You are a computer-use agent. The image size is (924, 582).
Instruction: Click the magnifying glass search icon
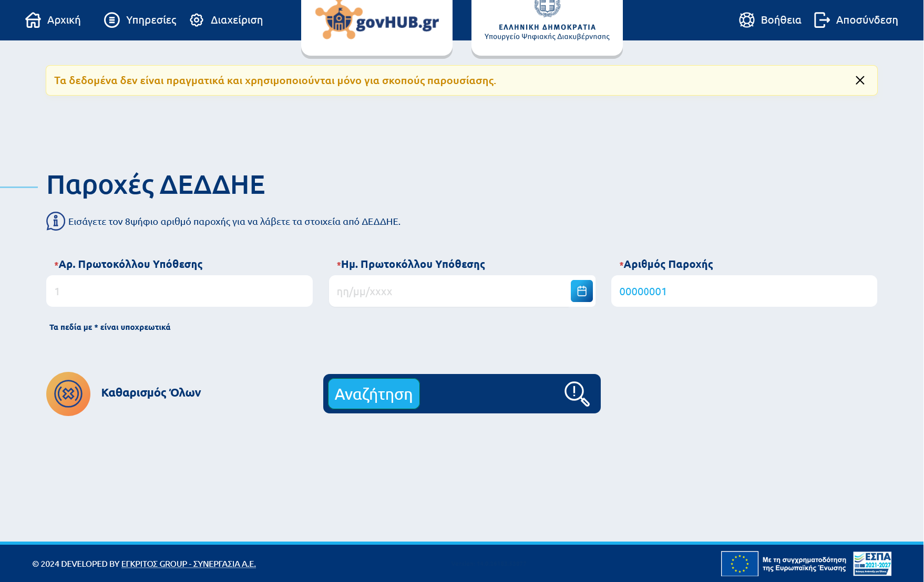577,394
